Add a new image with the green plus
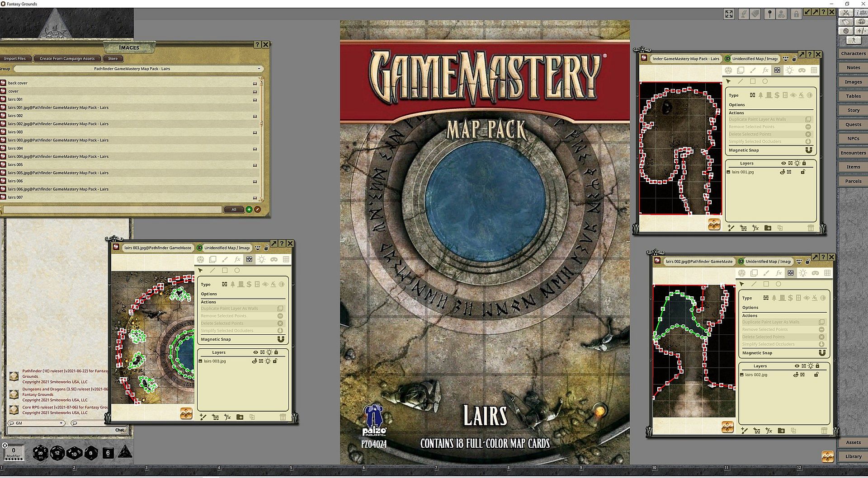 click(249, 210)
